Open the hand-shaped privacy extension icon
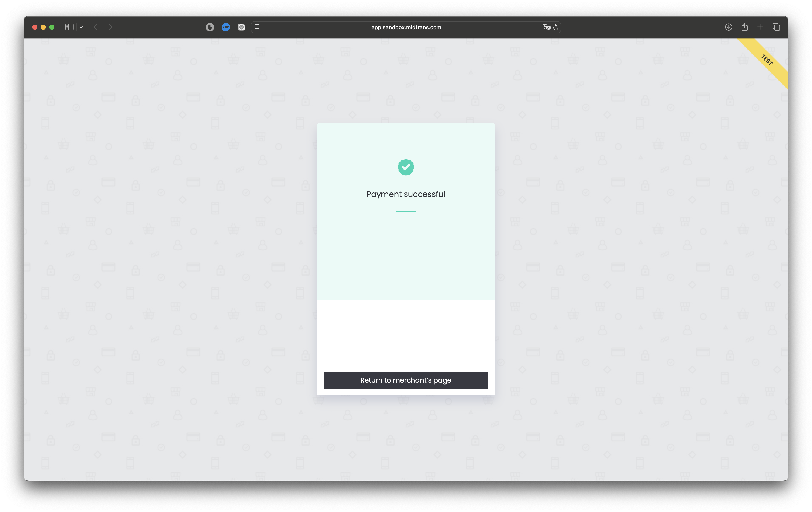This screenshot has height=512, width=812. (210, 27)
